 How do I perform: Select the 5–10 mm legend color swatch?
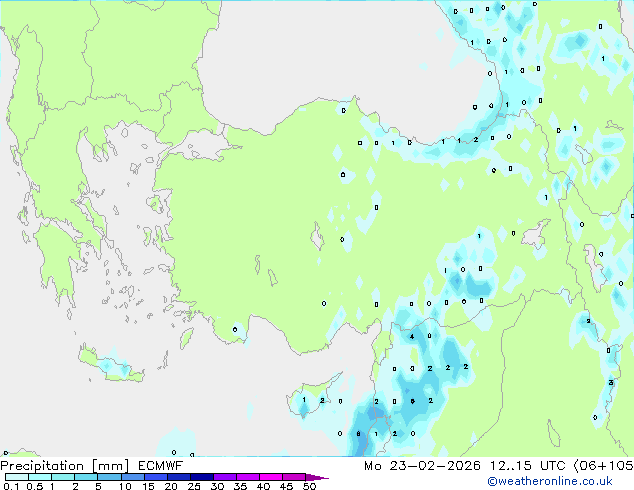pos(110,477)
